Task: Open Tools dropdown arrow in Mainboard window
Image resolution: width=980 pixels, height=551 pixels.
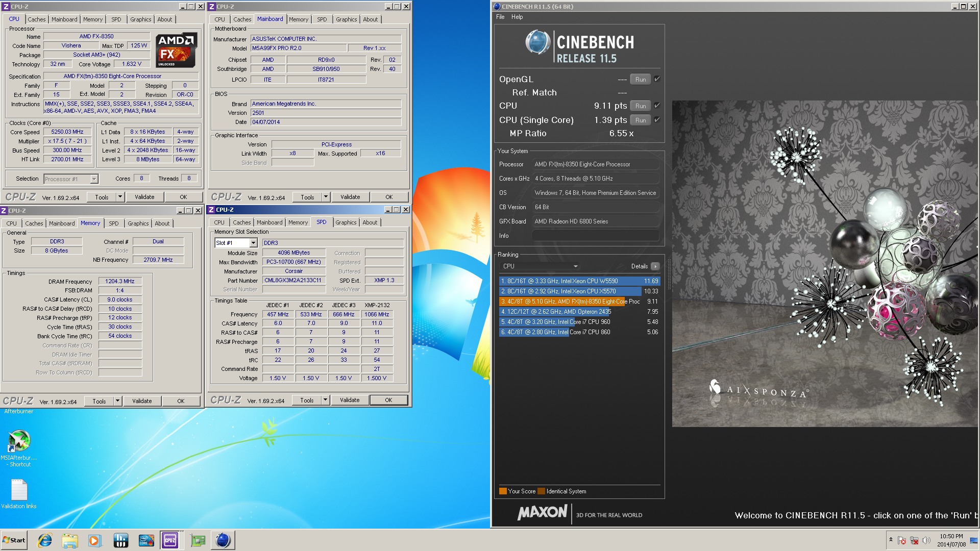Action: 326,197
